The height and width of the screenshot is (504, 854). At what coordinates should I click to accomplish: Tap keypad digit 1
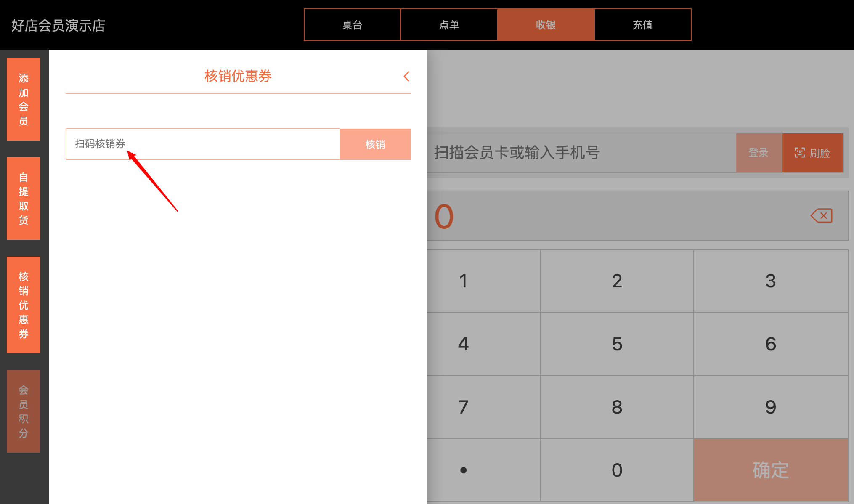484,281
